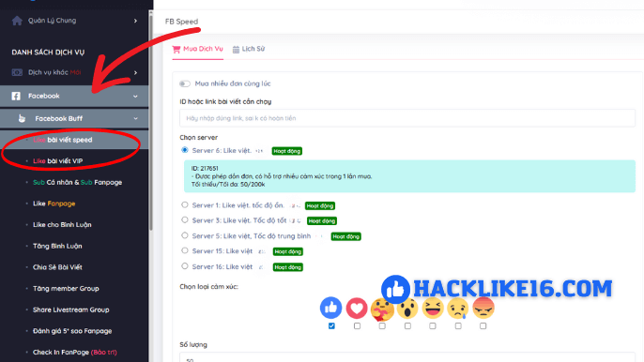Open Check In FanPage (Bảo trì)
Screen dimensions: 644x362
pyautogui.click(x=74, y=352)
